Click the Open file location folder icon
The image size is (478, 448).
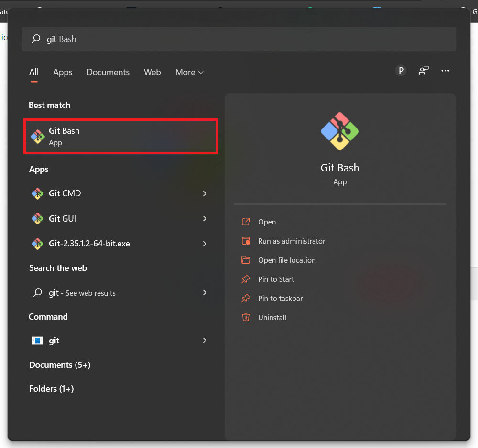point(246,260)
